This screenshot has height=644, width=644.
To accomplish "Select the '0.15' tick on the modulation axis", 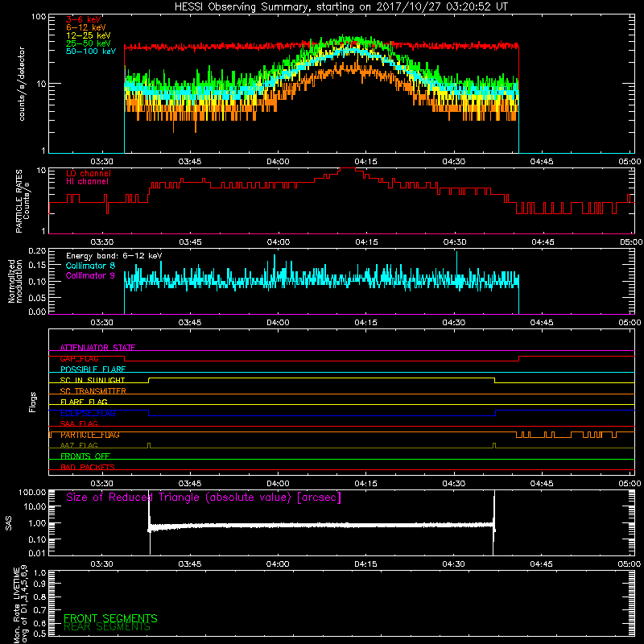I will click(37, 266).
